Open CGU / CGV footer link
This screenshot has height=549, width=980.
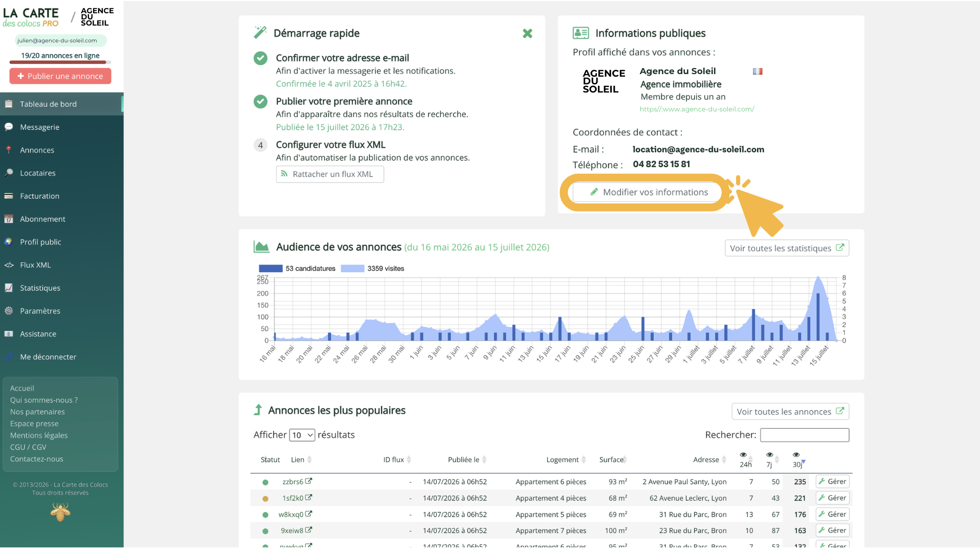pos(28,447)
